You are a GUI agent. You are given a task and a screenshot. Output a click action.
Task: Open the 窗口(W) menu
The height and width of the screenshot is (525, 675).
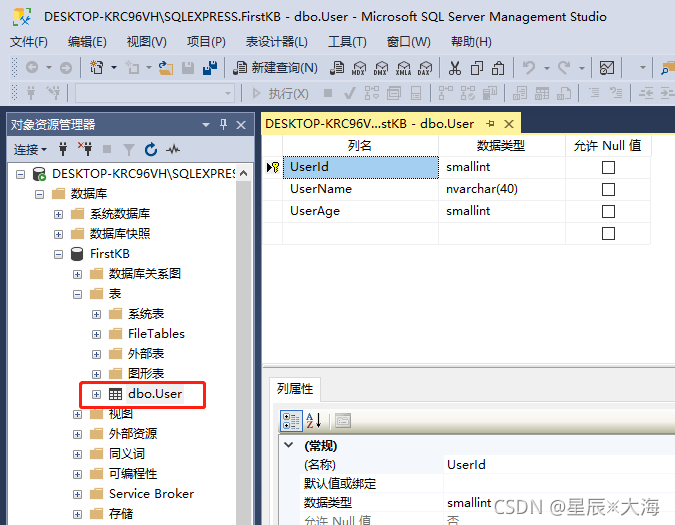coord(409,42)
